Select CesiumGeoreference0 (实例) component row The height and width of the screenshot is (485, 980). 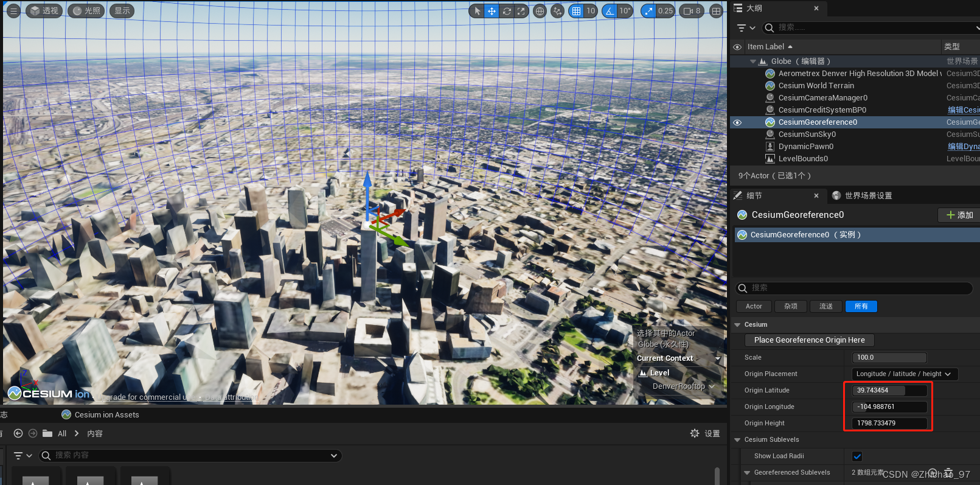857,235
